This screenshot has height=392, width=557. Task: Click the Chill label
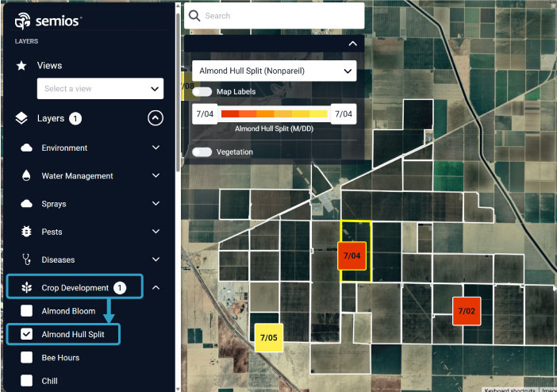(49, 381)
